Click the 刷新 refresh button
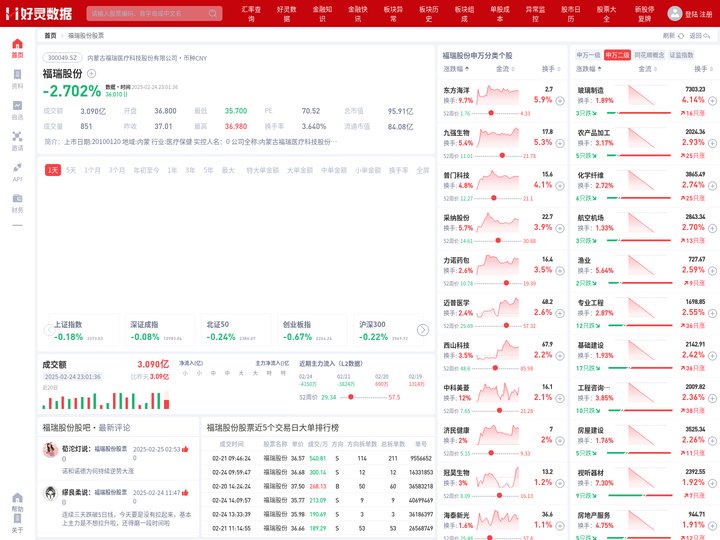 (x=673, y=35)
